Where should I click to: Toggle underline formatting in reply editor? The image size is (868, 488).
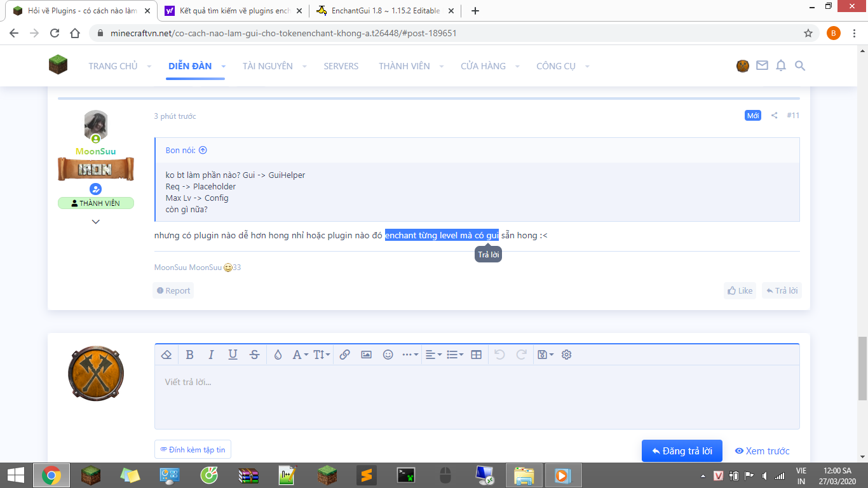point(233,355)
